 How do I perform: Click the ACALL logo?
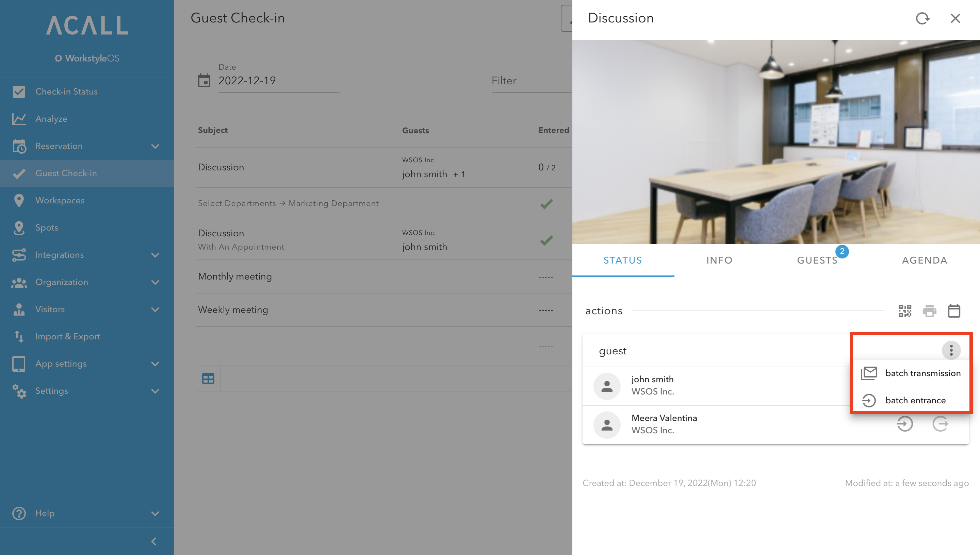click(x=87, y=25)
